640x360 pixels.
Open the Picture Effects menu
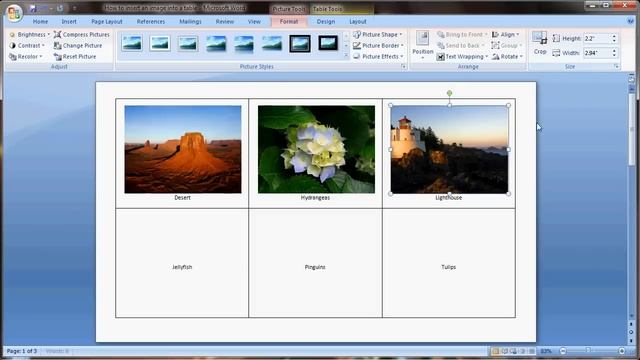point(378,56)
